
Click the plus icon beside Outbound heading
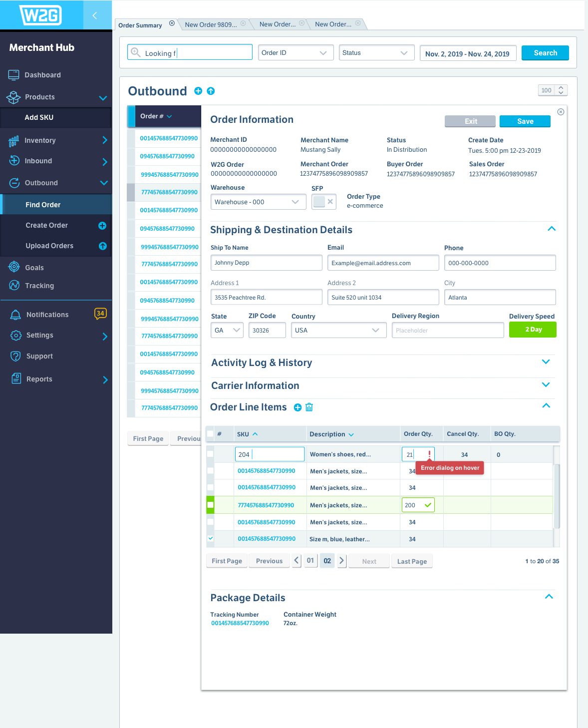[198, 91]
